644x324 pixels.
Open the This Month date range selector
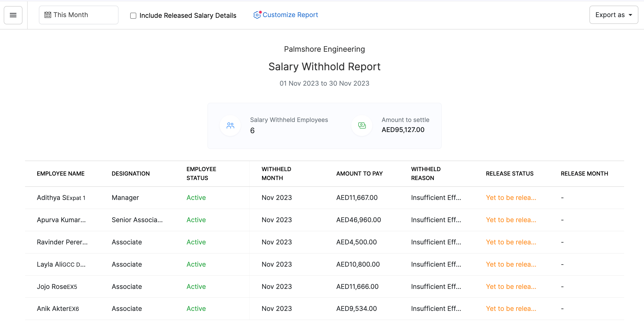[x=78, y=15]
